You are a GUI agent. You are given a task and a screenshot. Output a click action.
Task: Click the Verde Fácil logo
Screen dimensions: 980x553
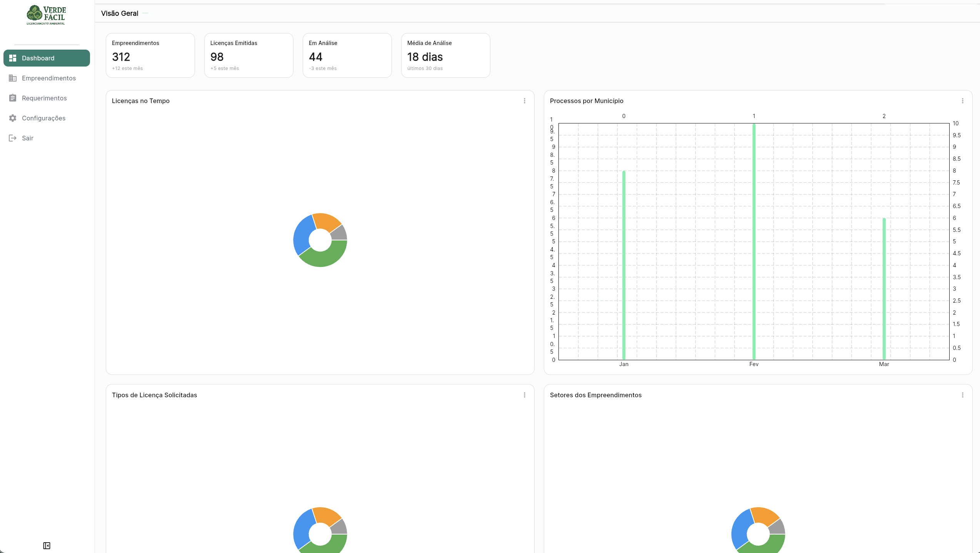[46, 15]
